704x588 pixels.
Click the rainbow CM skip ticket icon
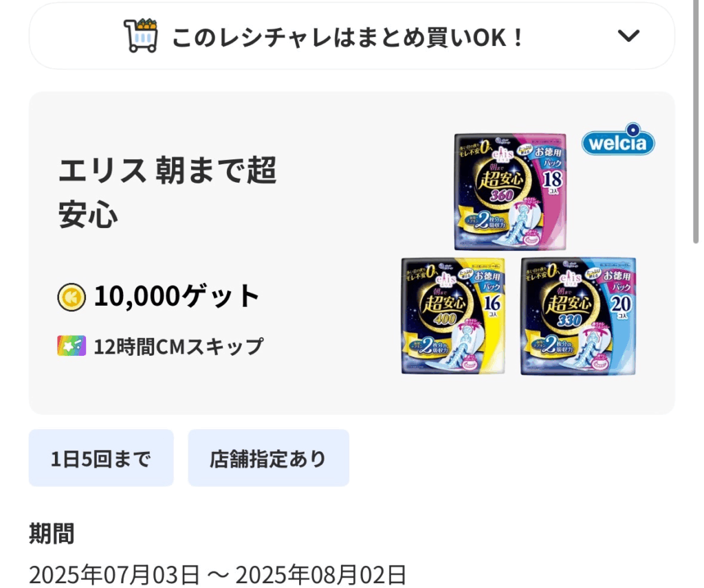(x=71, y=346)
